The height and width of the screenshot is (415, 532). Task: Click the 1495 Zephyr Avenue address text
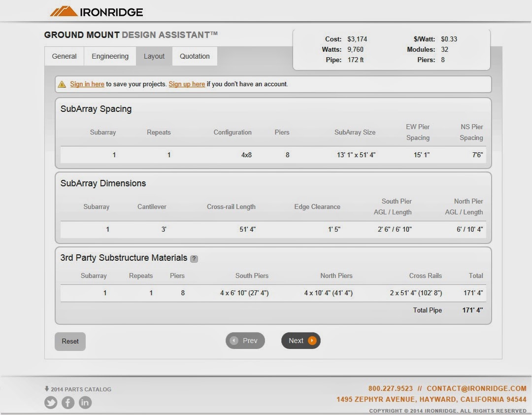tap(432, 399)
